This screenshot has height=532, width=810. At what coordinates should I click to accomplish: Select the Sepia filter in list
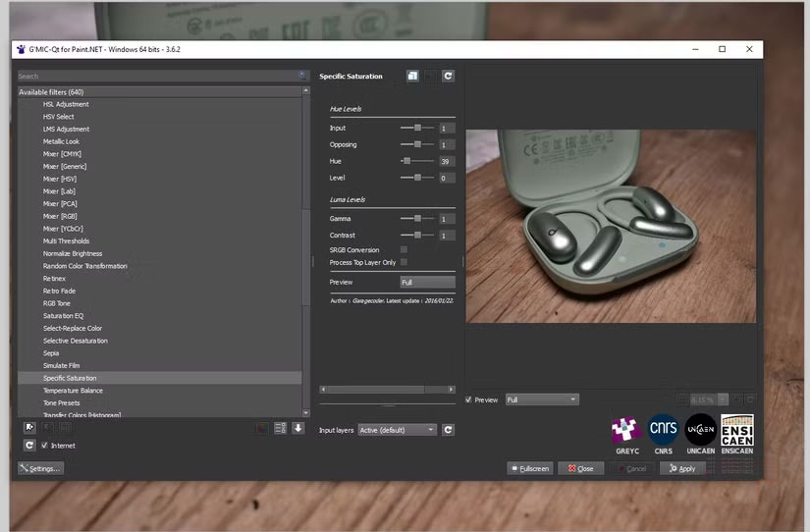click(51, 353)
